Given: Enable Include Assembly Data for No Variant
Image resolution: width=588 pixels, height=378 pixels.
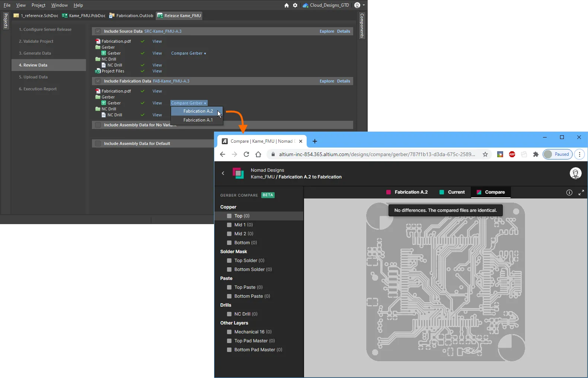Looking at the screenshot, I should (98, 125).
